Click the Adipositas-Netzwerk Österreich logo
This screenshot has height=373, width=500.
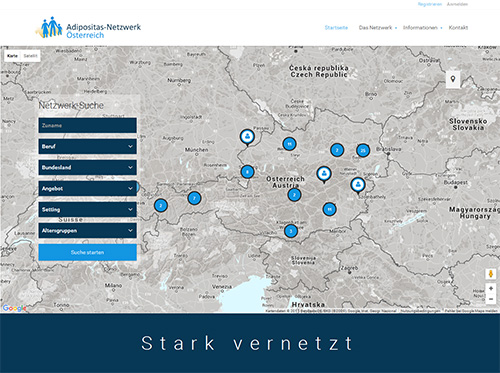88,28
